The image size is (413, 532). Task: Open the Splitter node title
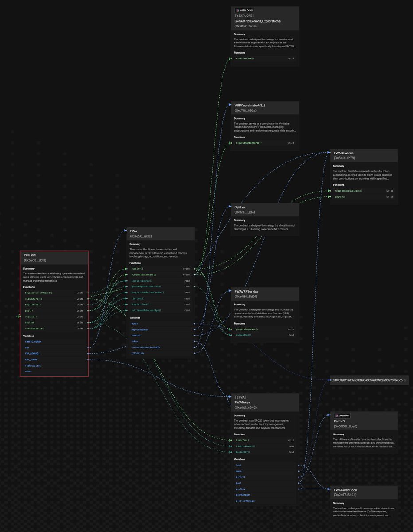(x=240, y=207)
